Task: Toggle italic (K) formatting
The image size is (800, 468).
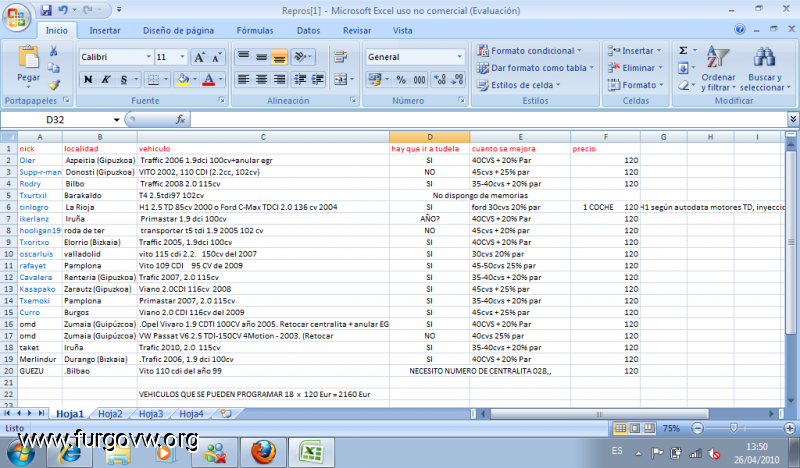Action: 106,79
